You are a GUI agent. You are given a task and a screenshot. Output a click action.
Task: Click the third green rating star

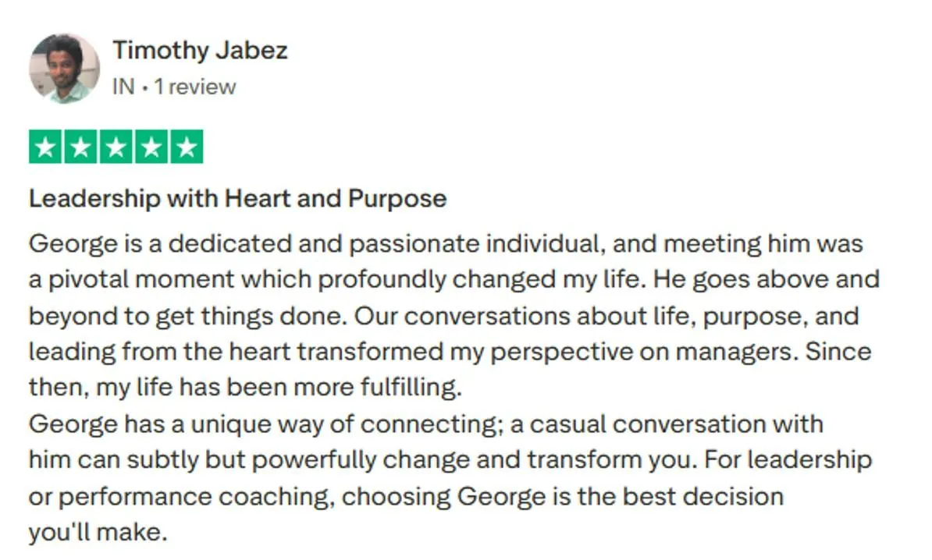(x=116, y=147)
